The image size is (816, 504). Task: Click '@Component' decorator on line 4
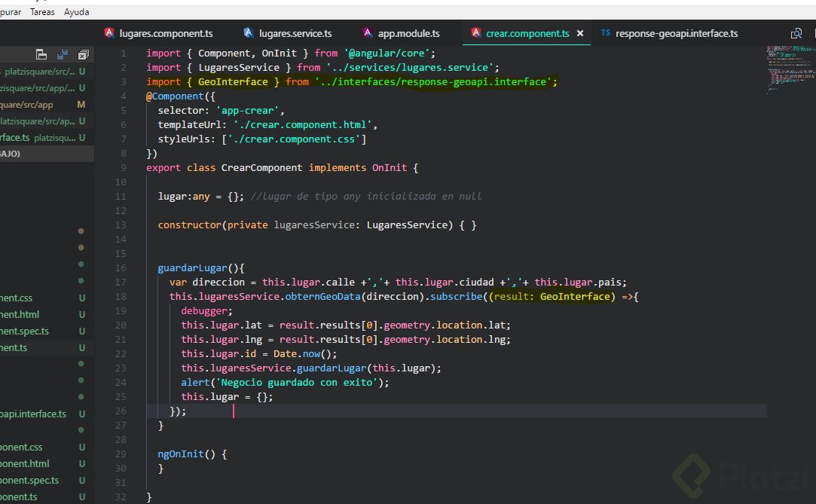click(176, 96)
